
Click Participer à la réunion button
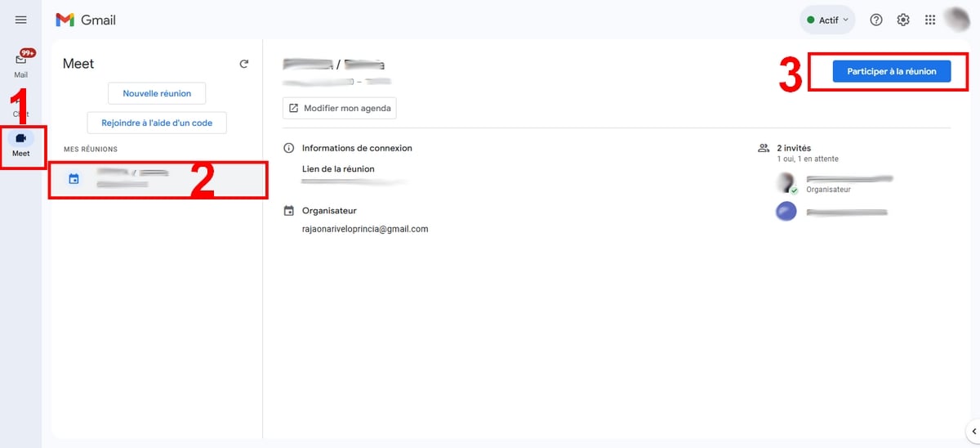892,72
